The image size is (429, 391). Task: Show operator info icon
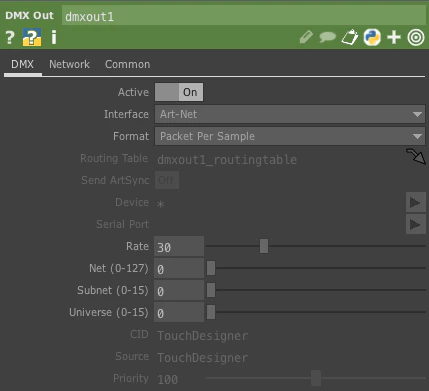pyautogui.click(x=54, y=37)
